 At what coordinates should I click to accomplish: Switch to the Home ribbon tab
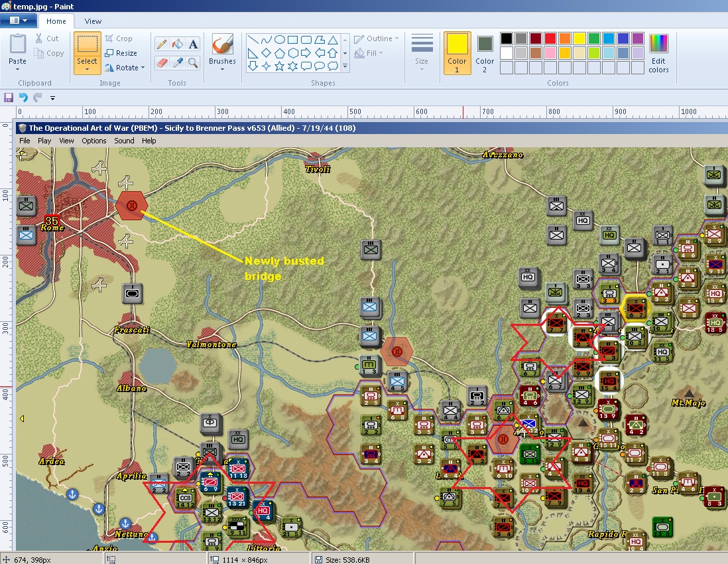56,21
